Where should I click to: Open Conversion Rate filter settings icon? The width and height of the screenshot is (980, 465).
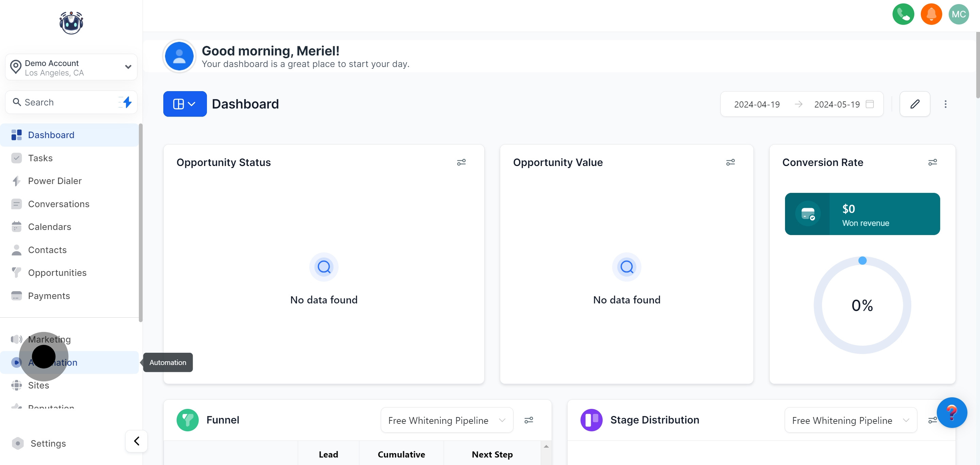tap(932, 162)
